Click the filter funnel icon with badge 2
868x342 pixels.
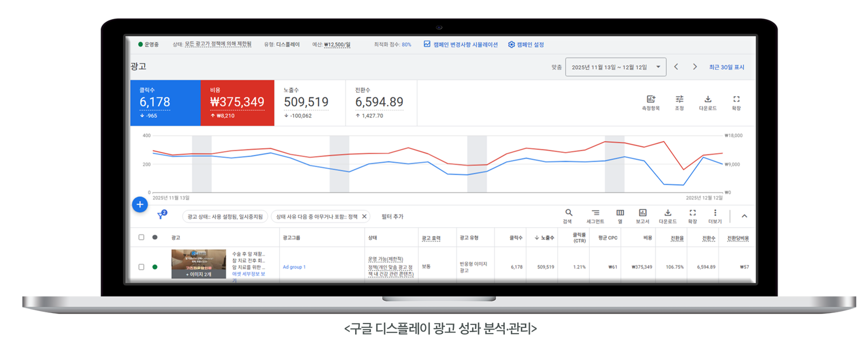161,215
